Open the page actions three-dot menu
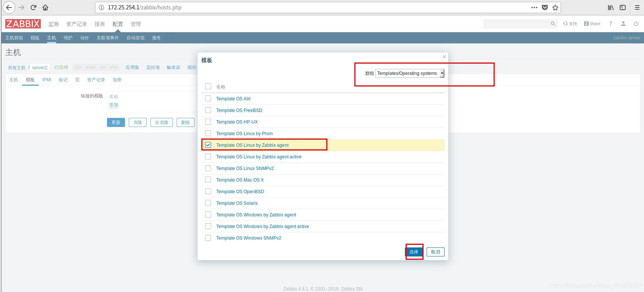This screenshot has height=292, width=644. click(534, 7)
